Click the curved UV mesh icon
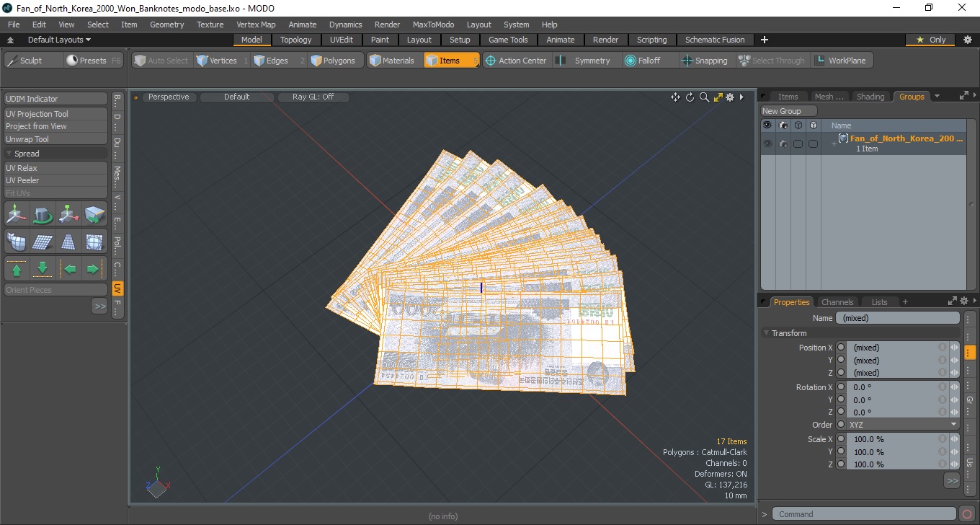 [17, 242]
